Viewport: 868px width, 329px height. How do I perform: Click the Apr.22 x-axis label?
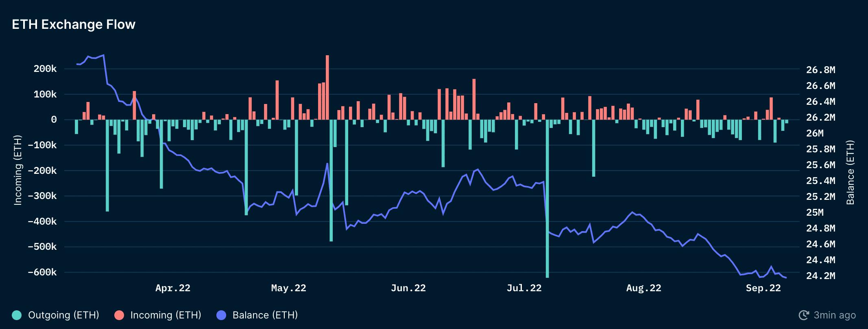click(173, 288)
